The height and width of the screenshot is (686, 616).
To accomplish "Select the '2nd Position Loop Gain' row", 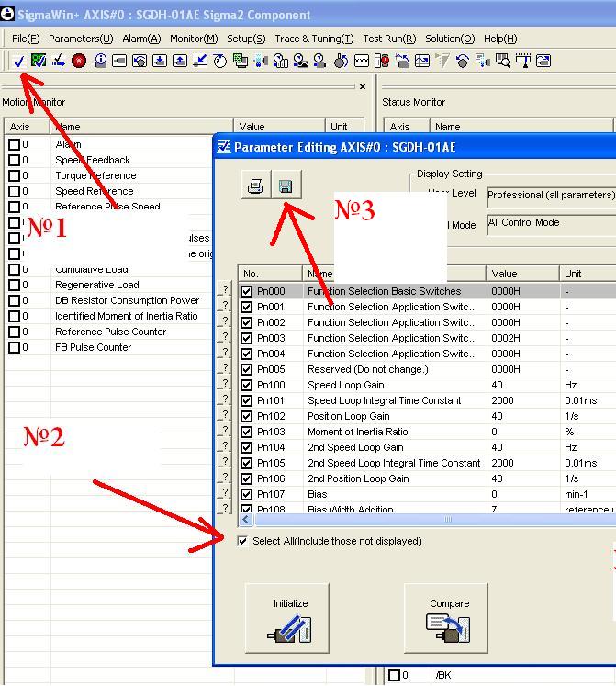I will [428, 478].
